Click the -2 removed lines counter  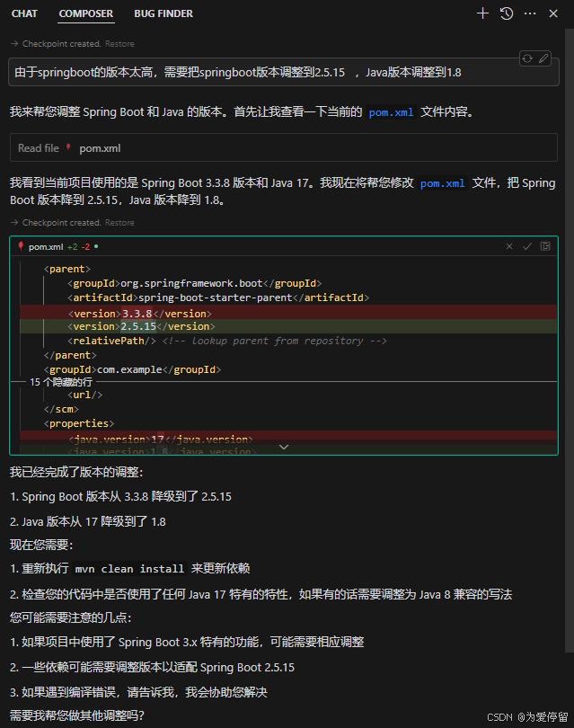(x=85, y=246)
